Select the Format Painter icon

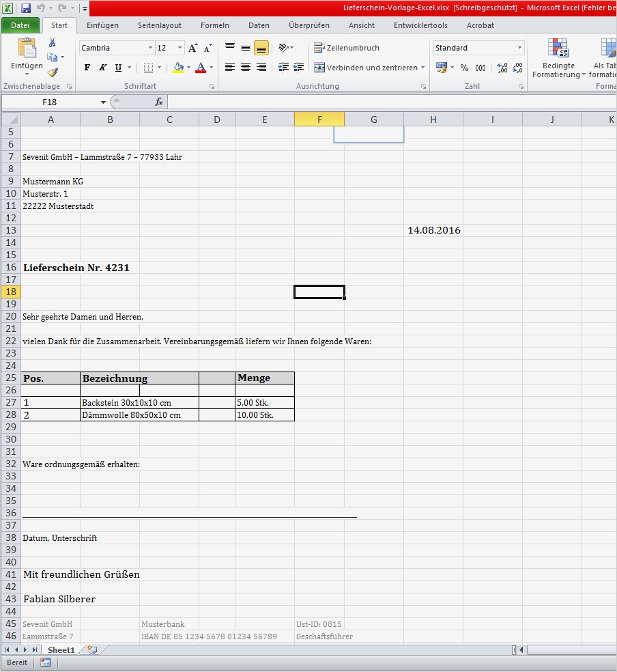(51, 72)
